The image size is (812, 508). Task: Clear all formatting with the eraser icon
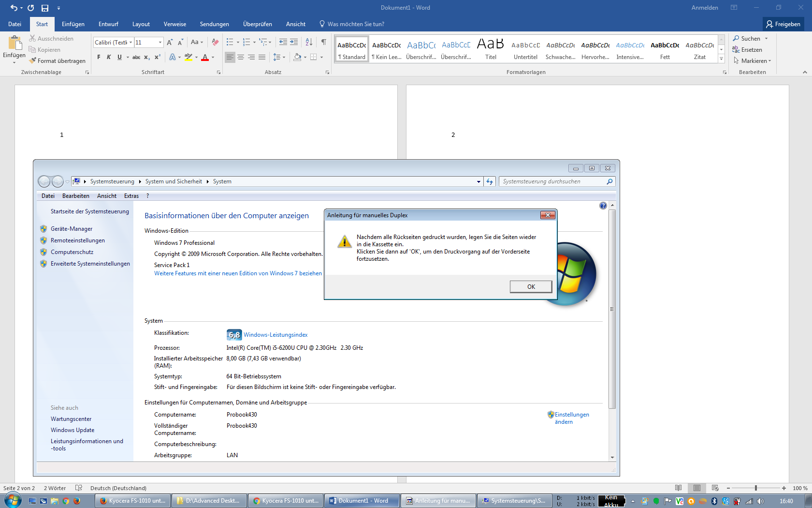click(x=215, y=43)
